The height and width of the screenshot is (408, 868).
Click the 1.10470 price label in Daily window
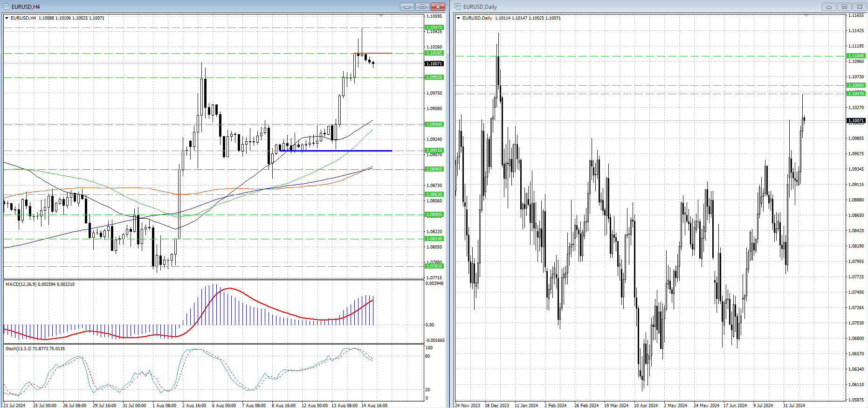pyautogui.click(x=856, y=94)
